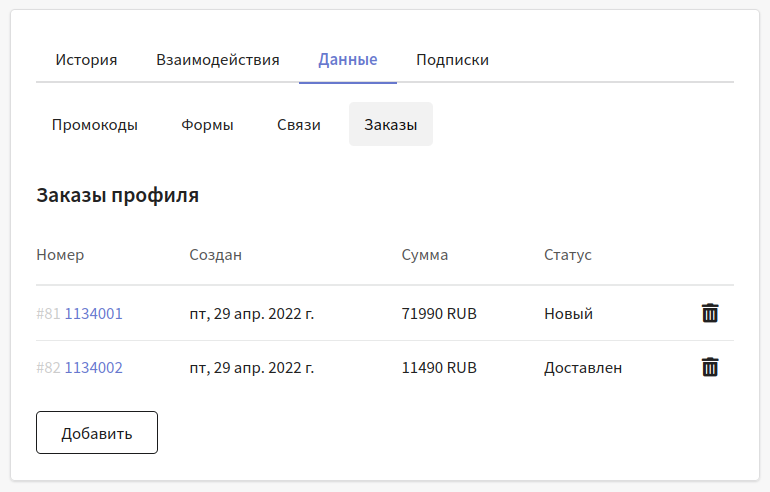
Task: Click the Новый status cell
Action: click(568, 314)
